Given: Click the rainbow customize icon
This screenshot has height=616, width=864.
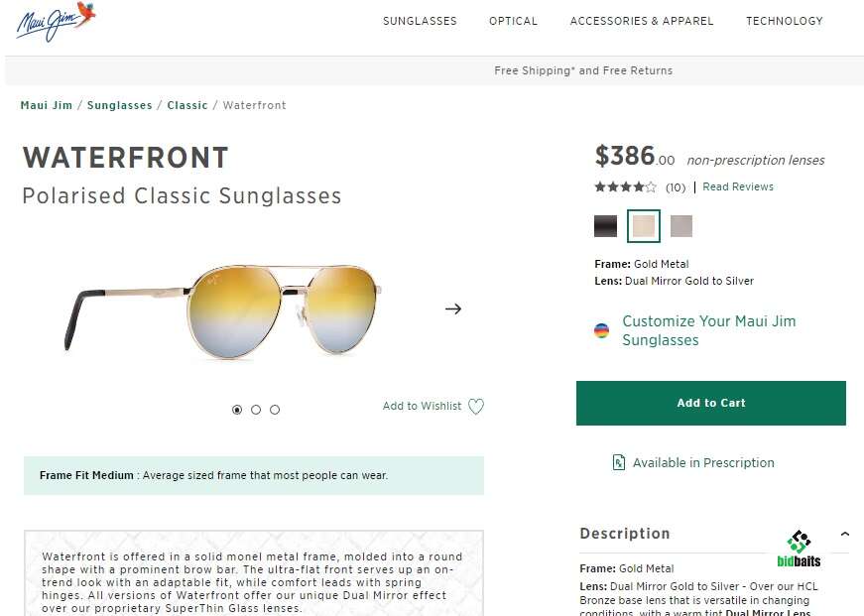Looking at the screenshot, I should 601,331.
